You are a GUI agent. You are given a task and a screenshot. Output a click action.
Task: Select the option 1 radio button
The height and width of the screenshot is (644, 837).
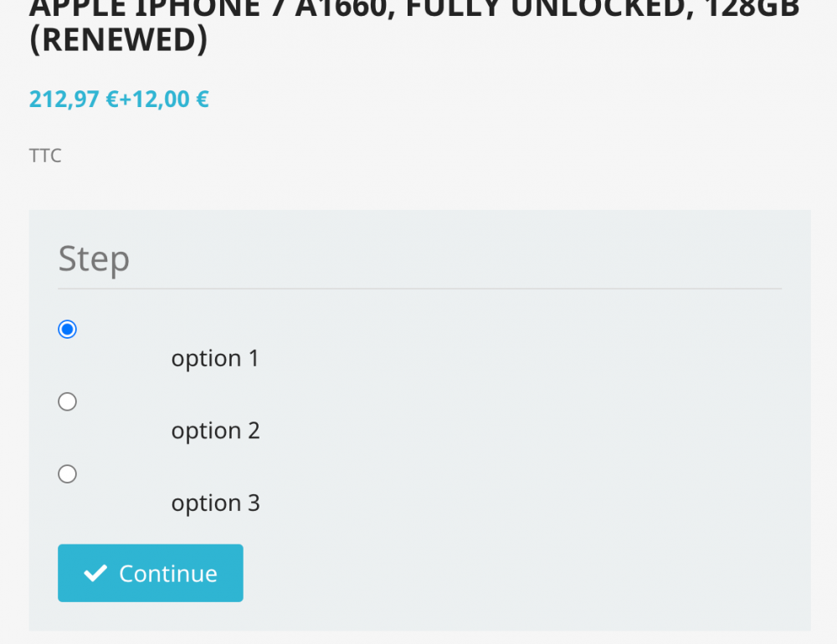(x=67, y=330)
